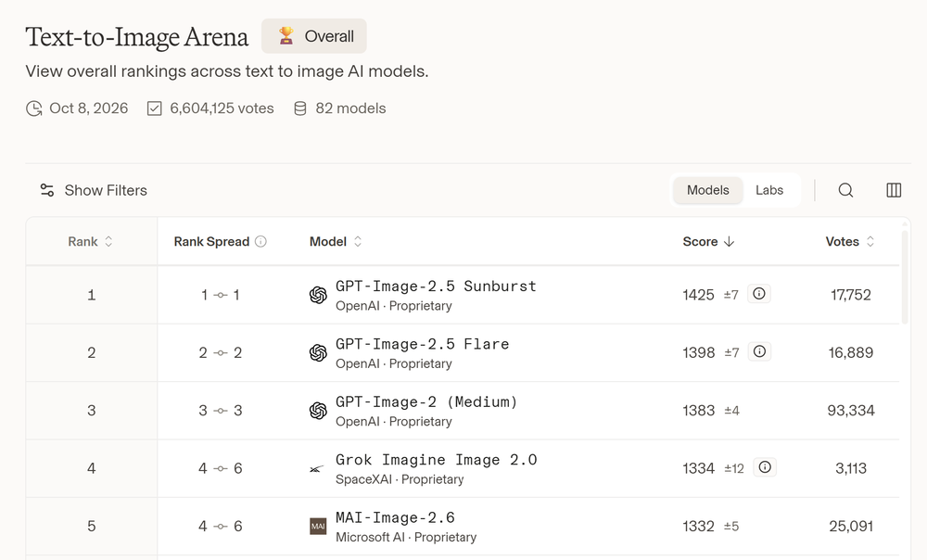Click the 82 models text
The height and width of the screenshot is (560, 927).
pyautogui.click(x=350, y=108)
